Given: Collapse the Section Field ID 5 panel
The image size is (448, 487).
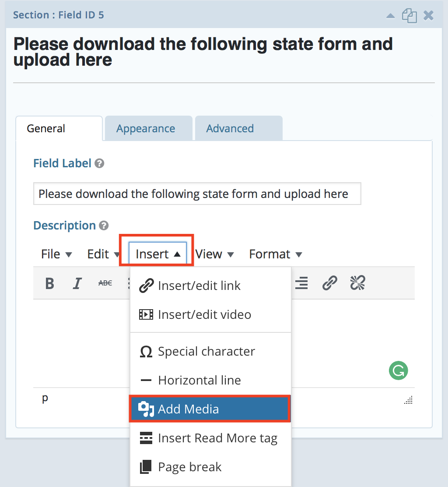Looking at the screenshot, I should coord(391,16).
